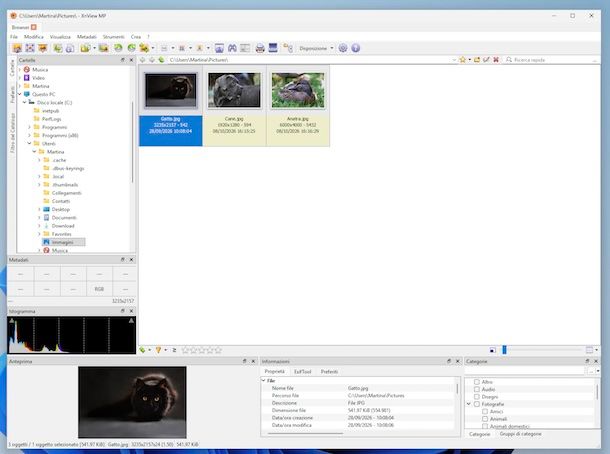The image size is (610, 454).
Task: Float the Categorie panel
Action: [587, 361]
